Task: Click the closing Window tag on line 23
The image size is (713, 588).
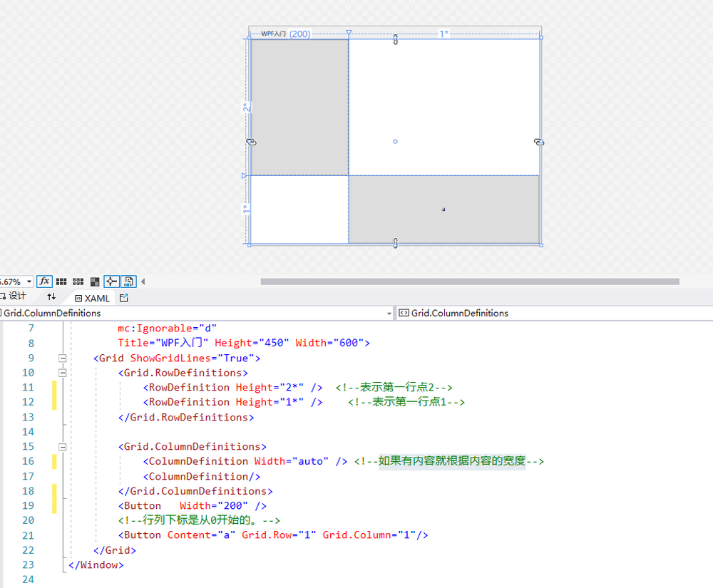Action: pyautogui.click(x=96, y=564)
